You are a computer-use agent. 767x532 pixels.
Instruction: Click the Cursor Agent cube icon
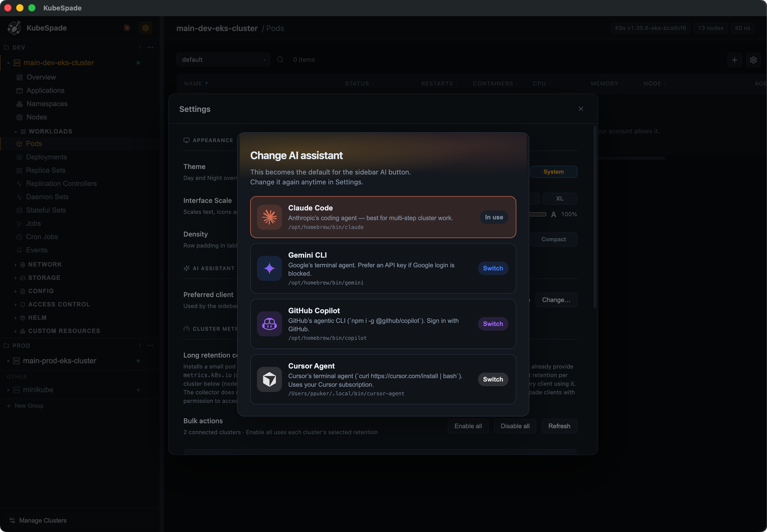click(269, 379)
